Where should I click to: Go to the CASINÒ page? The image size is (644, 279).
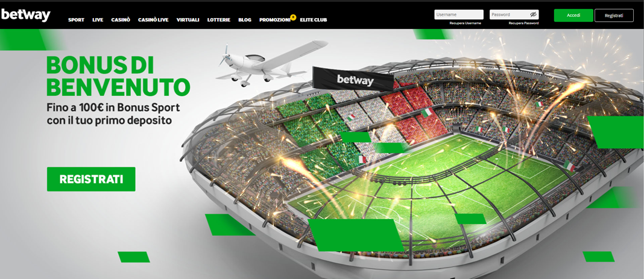pos(121,20)
